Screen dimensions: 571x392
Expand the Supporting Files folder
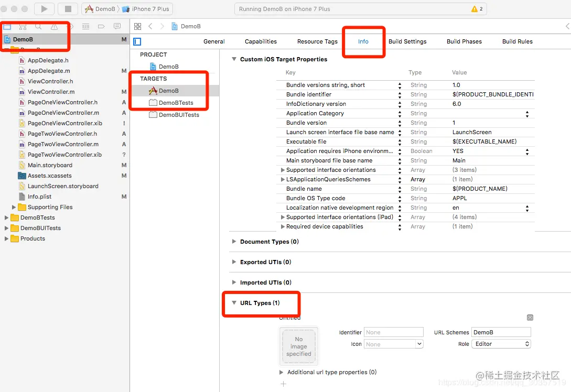tap(14, 207)
